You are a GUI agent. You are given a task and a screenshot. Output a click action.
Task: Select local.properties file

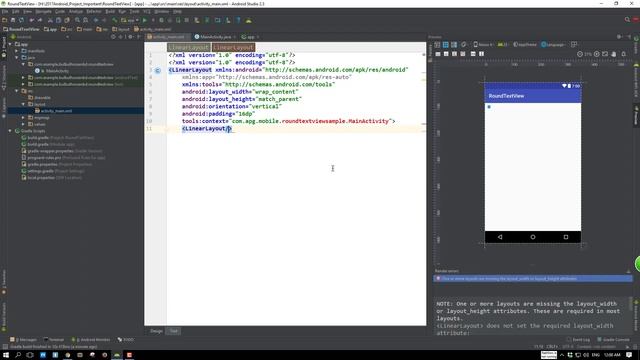point(51,178)
